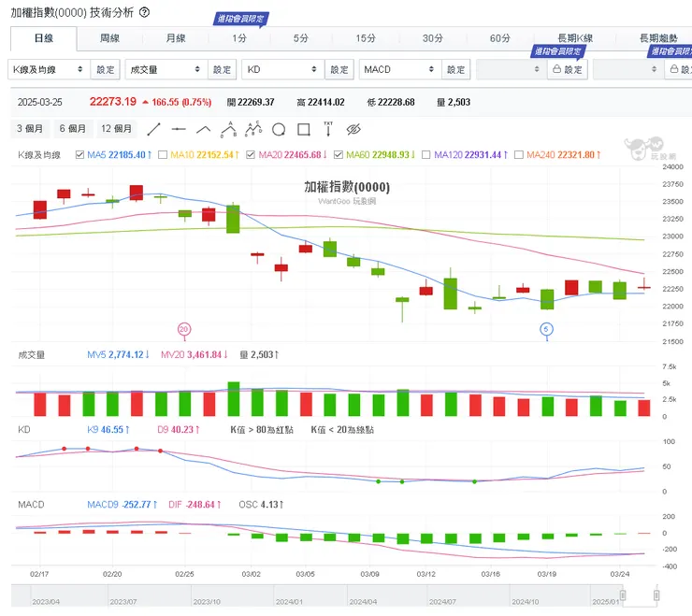
Task: Click the blue 5 marker on chart
Action: coord(546,329)
